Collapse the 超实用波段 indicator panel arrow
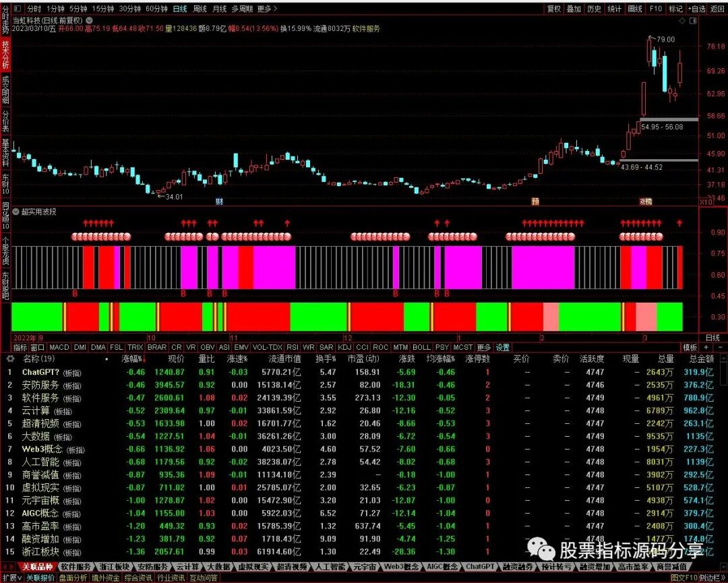The height and width of the screenshot is (583, 728). (16, 212)
